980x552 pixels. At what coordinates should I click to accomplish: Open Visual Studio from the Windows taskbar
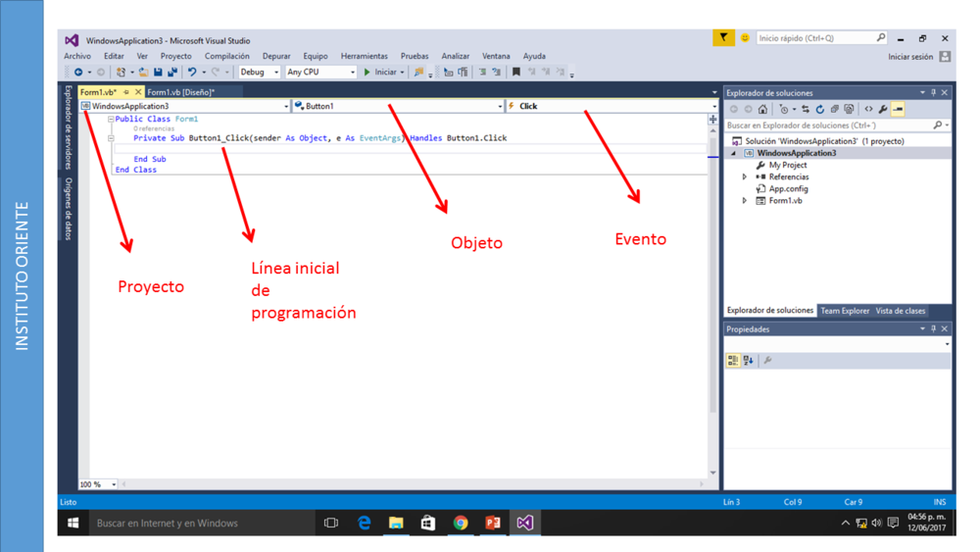[x=525, y=523]
